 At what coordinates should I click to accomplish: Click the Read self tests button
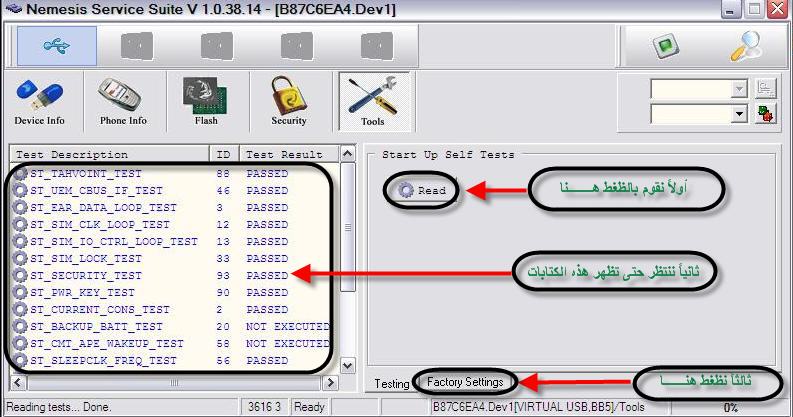click(x=422, y=191)
